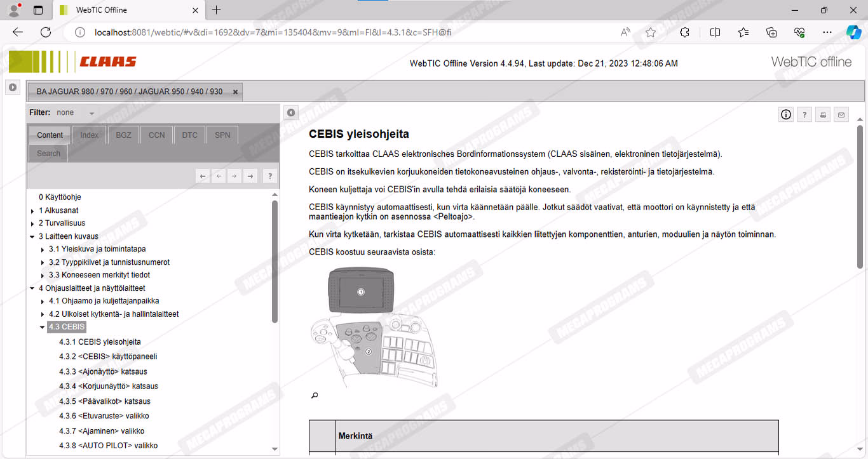Open the document information (i) button
The width and height of the screenshot is (868, 459).
[x=786, y=114]
